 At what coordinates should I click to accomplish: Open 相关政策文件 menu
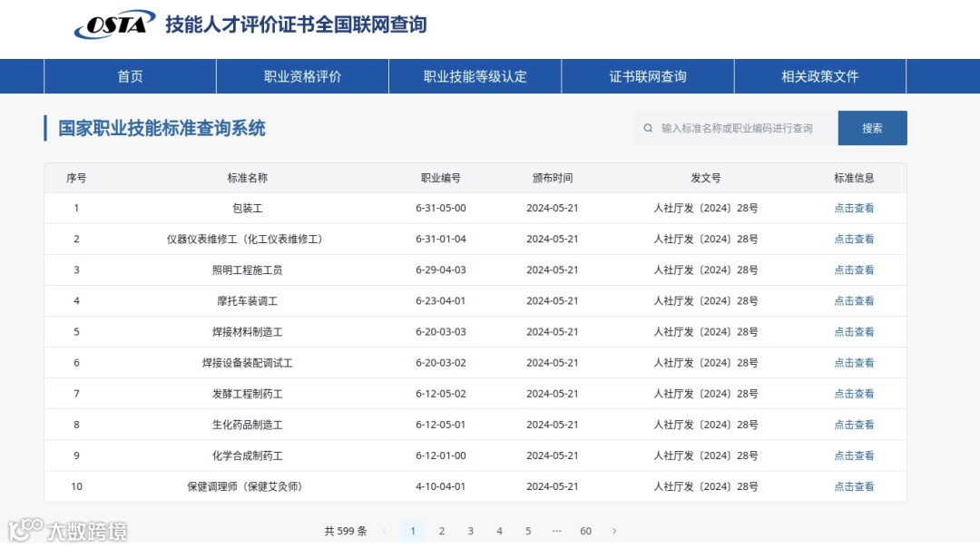pyautogui.click(x=820, y=76)
